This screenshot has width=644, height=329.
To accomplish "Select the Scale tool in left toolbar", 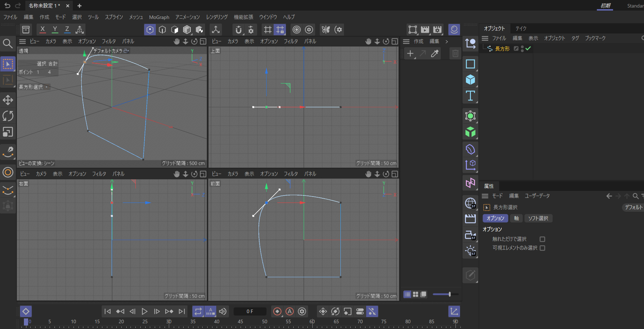I will (8, 132).
